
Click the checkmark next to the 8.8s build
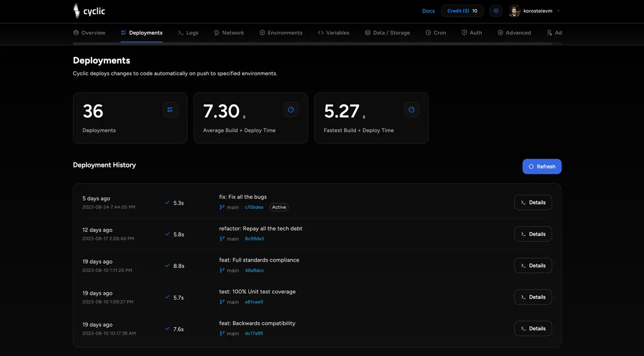[166, 265]
